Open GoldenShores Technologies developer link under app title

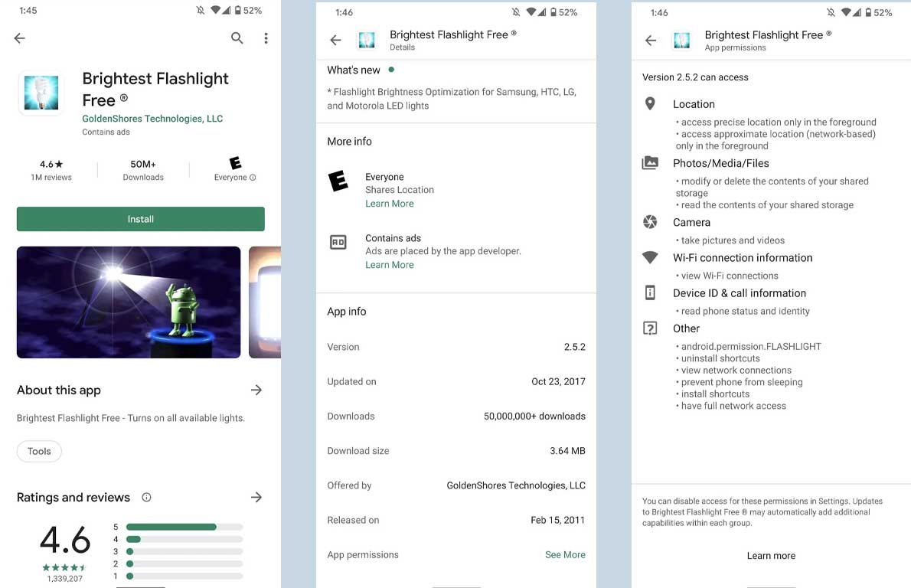152,119
